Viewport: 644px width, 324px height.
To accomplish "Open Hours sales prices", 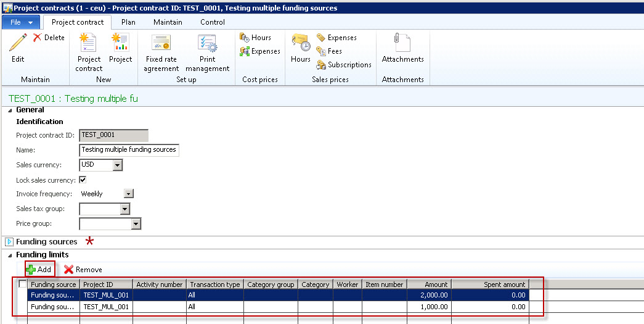I will pos(301,48).
